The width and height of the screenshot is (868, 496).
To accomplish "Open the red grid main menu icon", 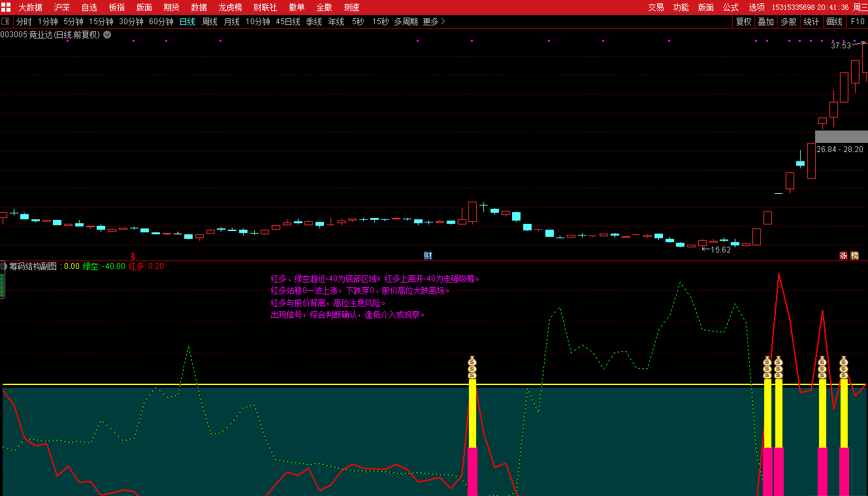I will click(6, 7).
